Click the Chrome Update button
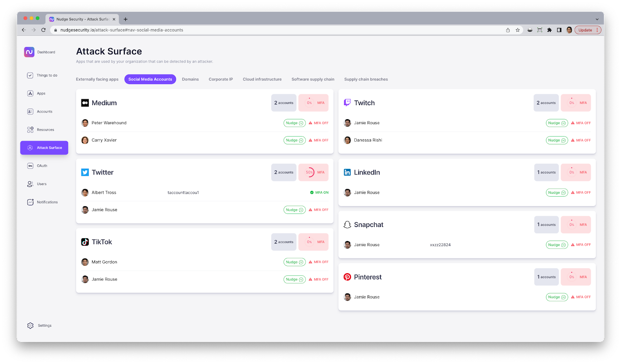This screenshot has width=621, height=364. pos(588,30)
